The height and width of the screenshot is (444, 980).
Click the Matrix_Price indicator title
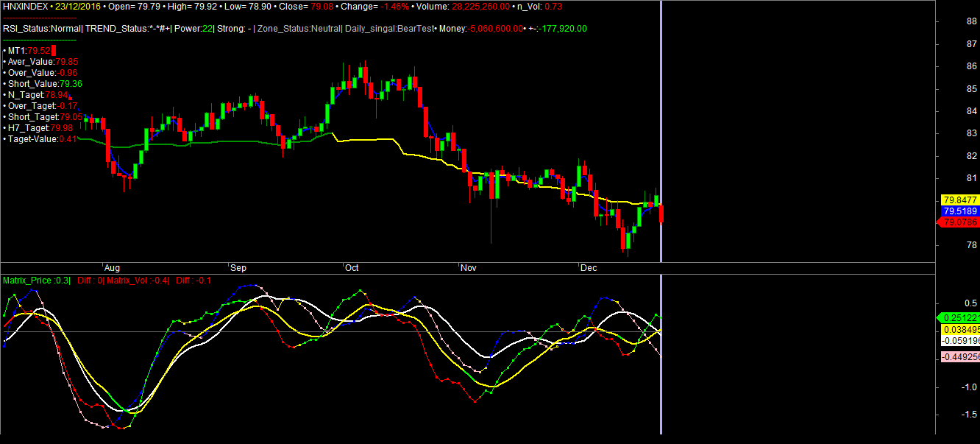tap(36, 281)
